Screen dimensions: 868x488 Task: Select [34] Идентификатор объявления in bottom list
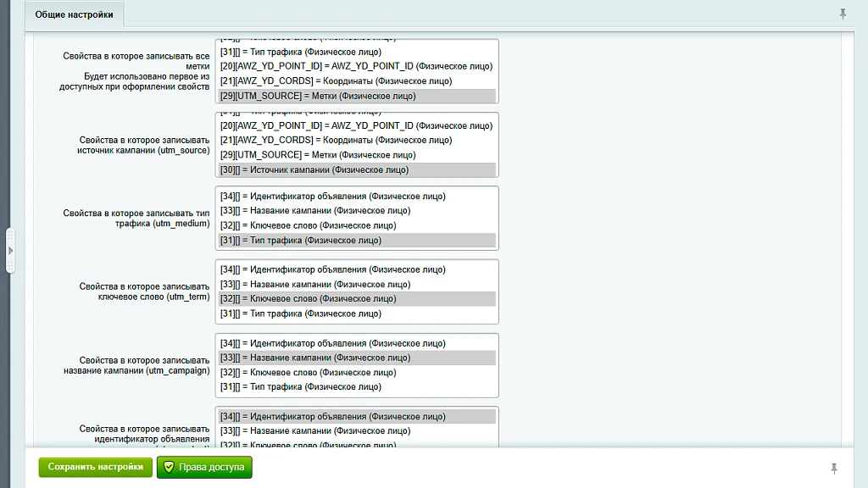click(x=357, y=417)
